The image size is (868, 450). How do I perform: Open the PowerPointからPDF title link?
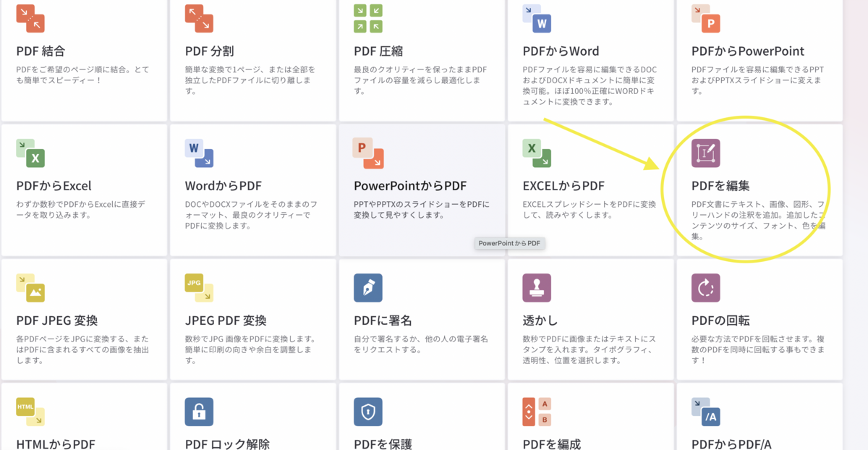(x=410, y=186)
